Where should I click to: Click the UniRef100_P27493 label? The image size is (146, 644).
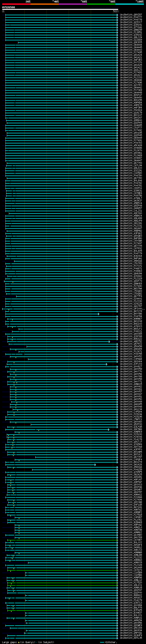[x=131, y=72]
